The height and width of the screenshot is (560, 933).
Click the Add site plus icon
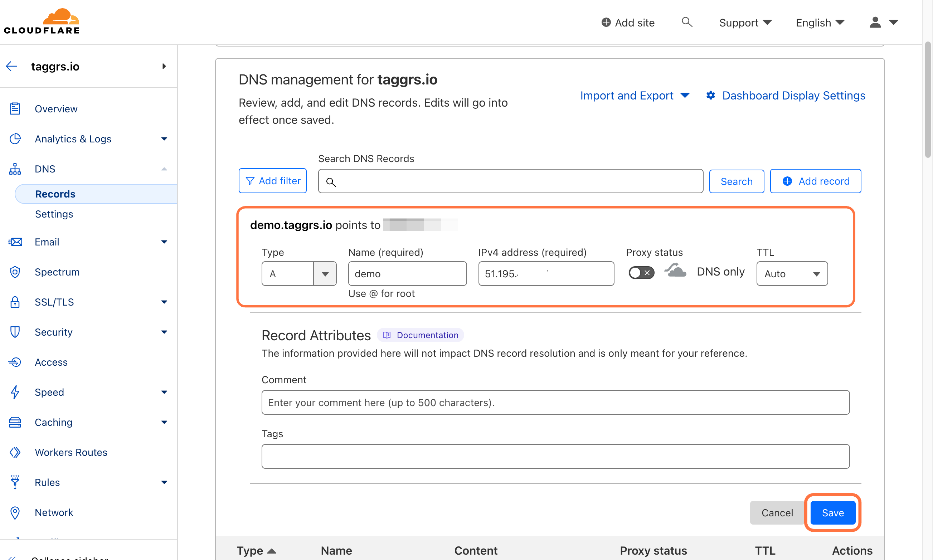(606, 23)
